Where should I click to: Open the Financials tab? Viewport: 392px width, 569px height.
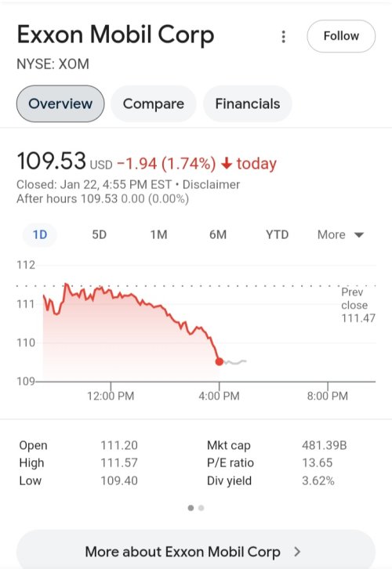tap(248, 103)
